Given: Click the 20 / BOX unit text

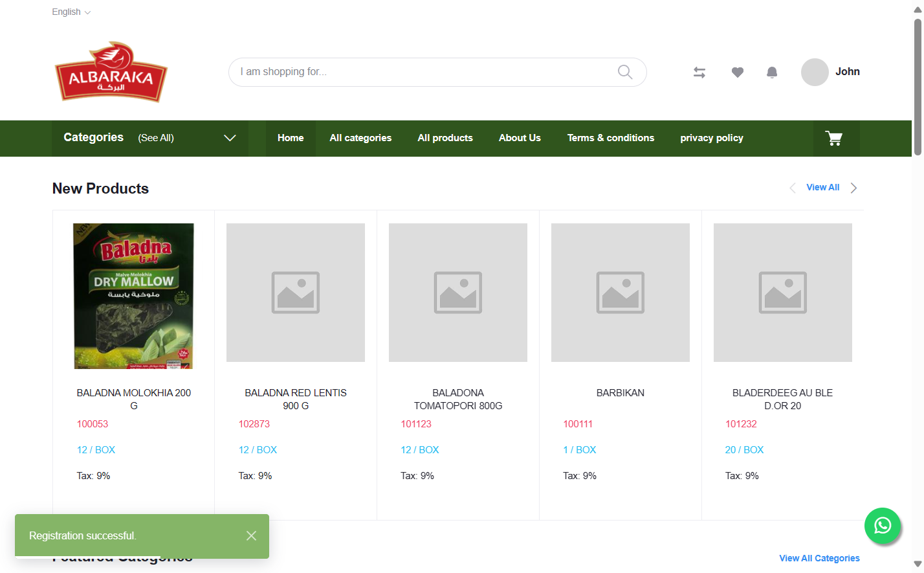Looking at the screenshot, I should (x=744, y=450).
